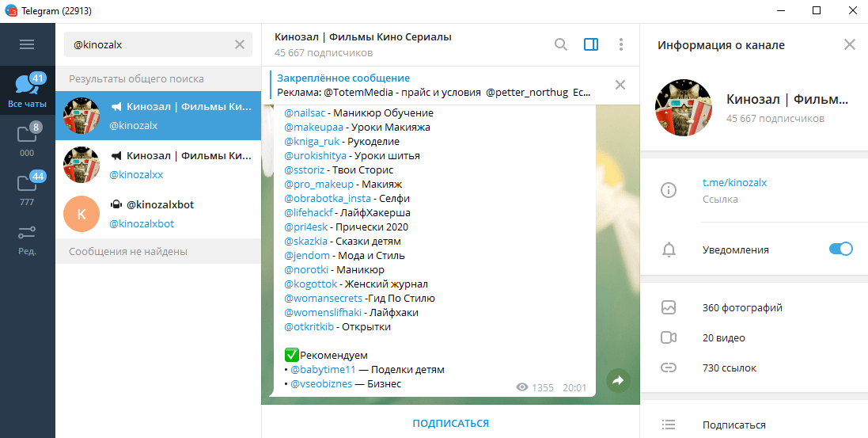Screen dimensions: 868x438
Task: Open the hamburger main menu
Action: click(27, 44)
